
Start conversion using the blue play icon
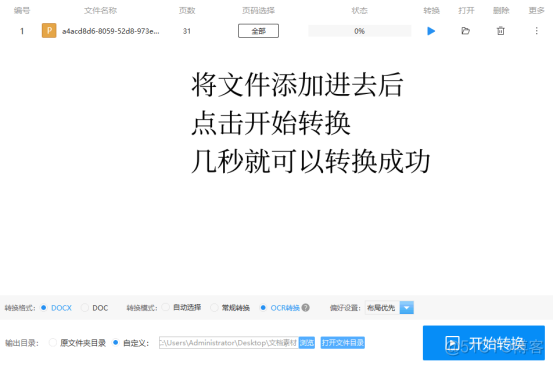pos(431,31)
